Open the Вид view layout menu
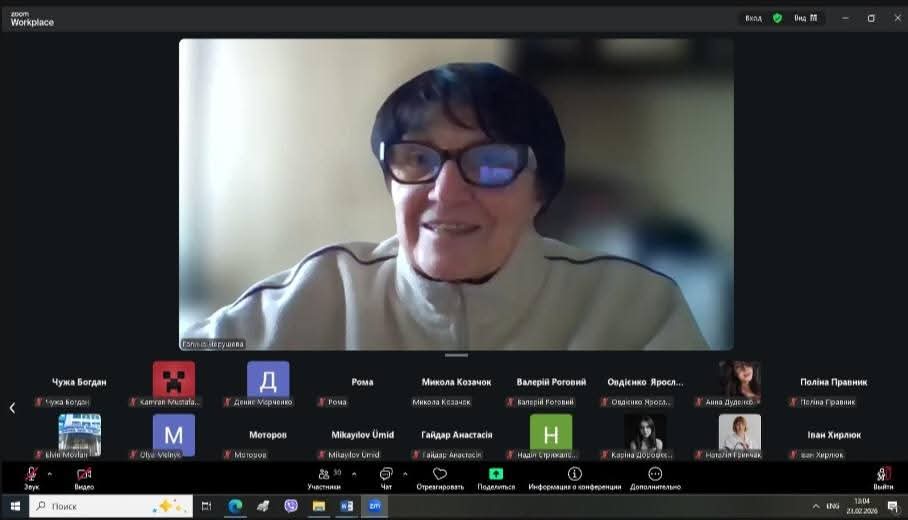 click(806, 18)
